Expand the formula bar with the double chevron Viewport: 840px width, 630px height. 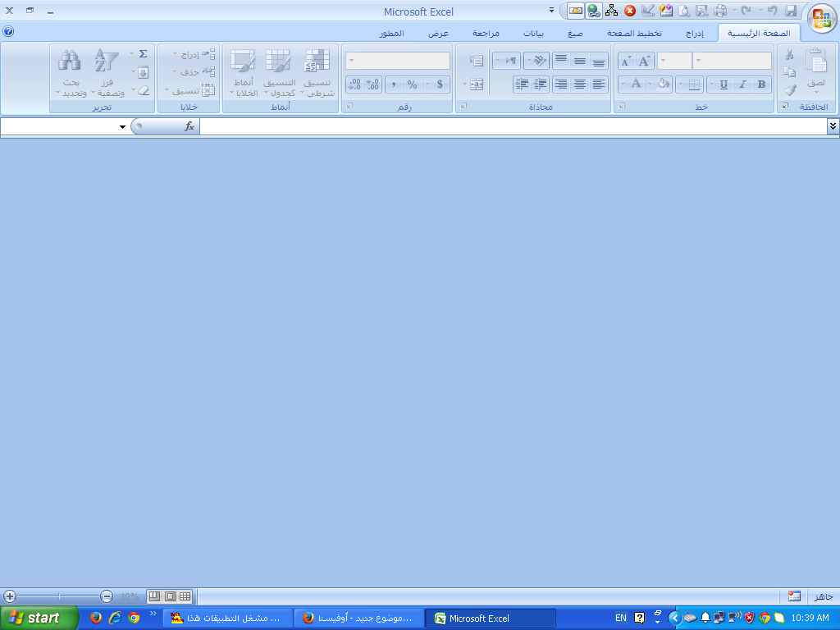tap(833, 126)
